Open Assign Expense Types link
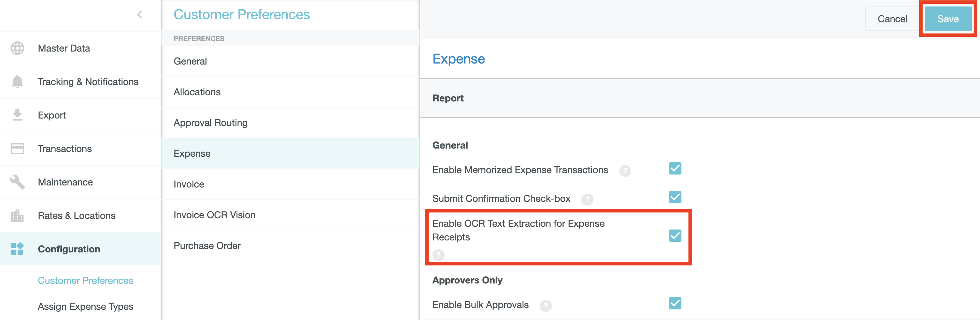This screenshot has height=320, width=980. (85, 306)
